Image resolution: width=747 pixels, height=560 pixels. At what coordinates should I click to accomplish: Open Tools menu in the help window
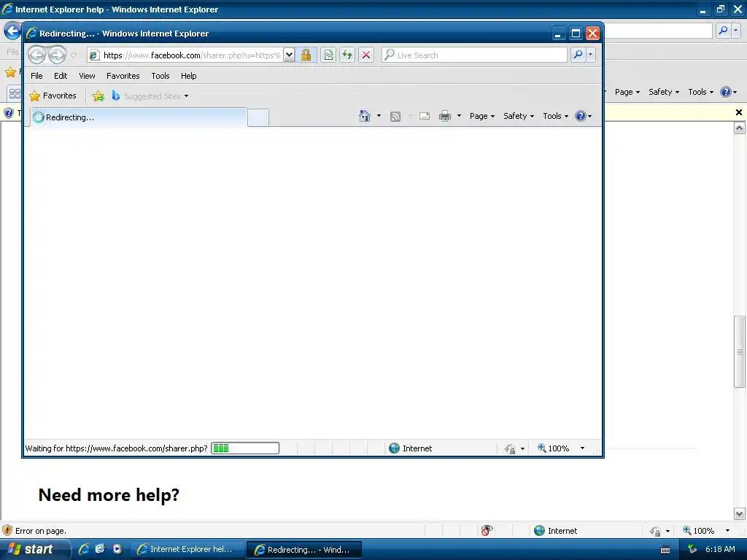pos(701,92)
